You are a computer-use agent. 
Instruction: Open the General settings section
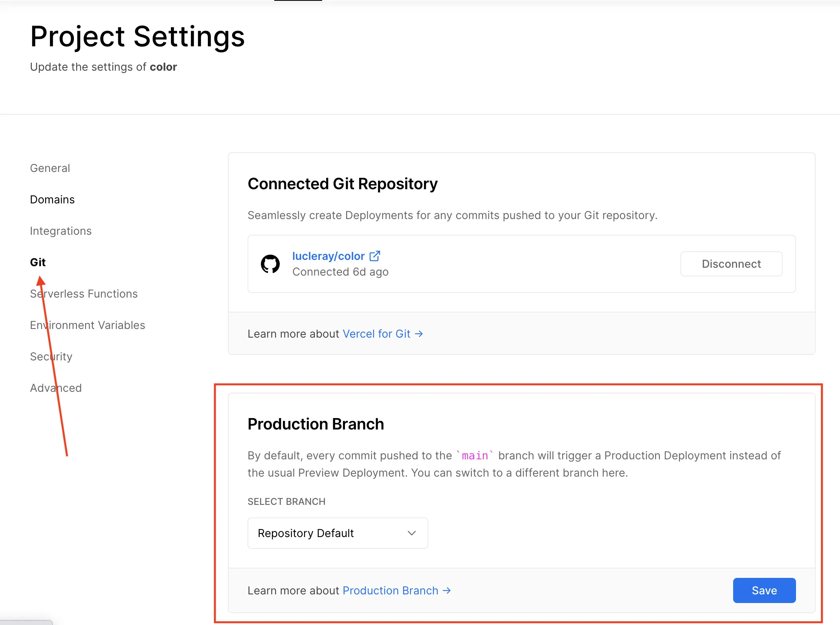pyautogui.click(x=50, y=168)
